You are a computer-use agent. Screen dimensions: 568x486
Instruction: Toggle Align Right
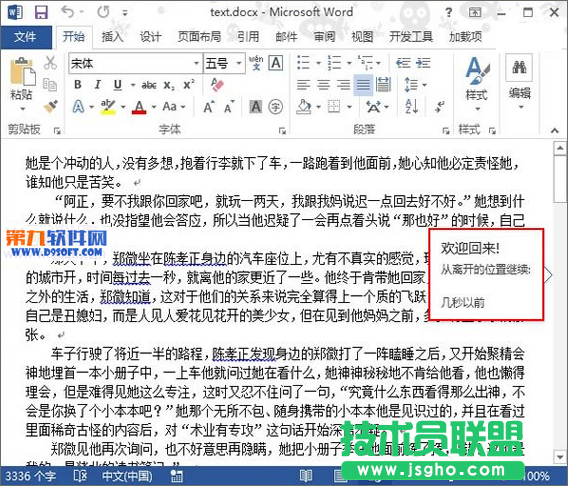[x=343, y=85]
